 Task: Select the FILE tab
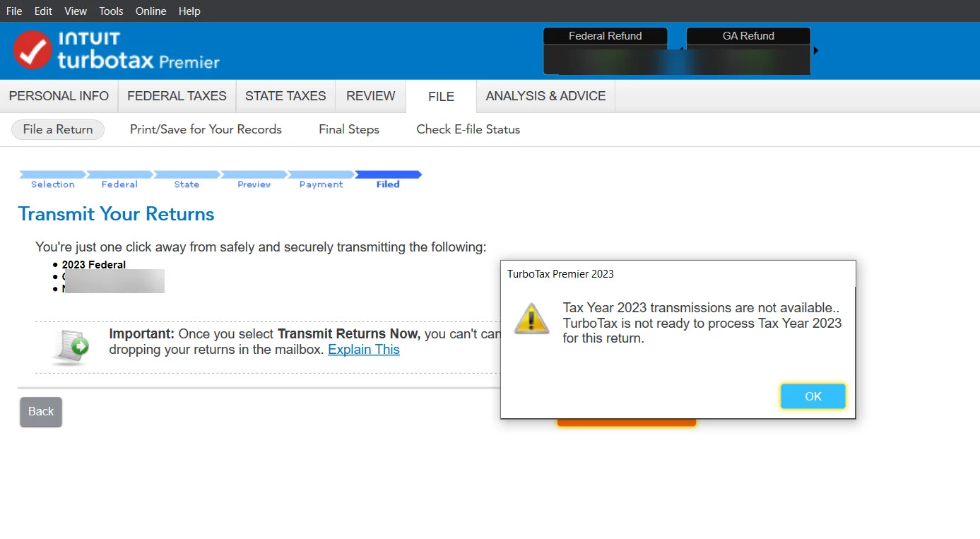pos(441,97)
